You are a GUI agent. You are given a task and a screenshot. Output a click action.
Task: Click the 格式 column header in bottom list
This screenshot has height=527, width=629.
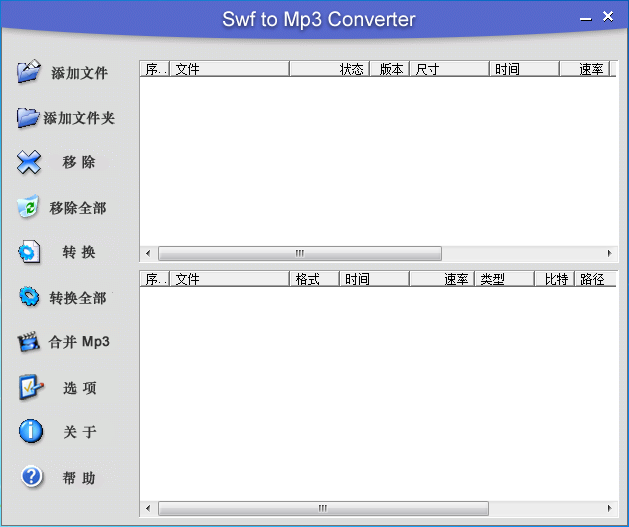pos(314,279)
